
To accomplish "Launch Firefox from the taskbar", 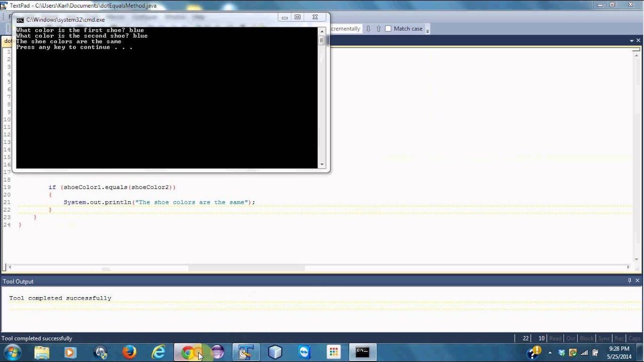I will coord(129,352).
